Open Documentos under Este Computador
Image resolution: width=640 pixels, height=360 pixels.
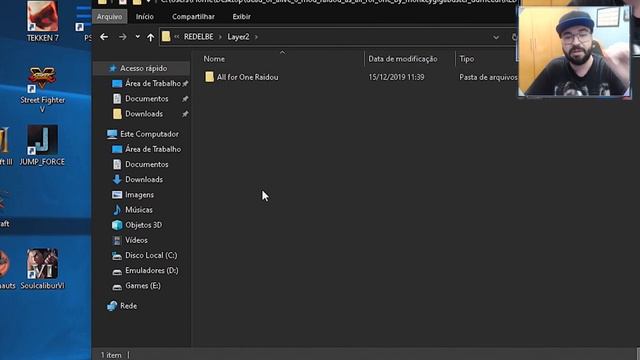147,164
